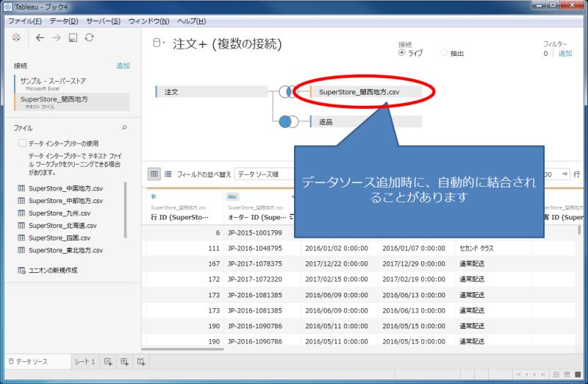Enable データ インタープリターの使用 checkbox
Viewport: 588px width, 384px height.
(22, 143)
